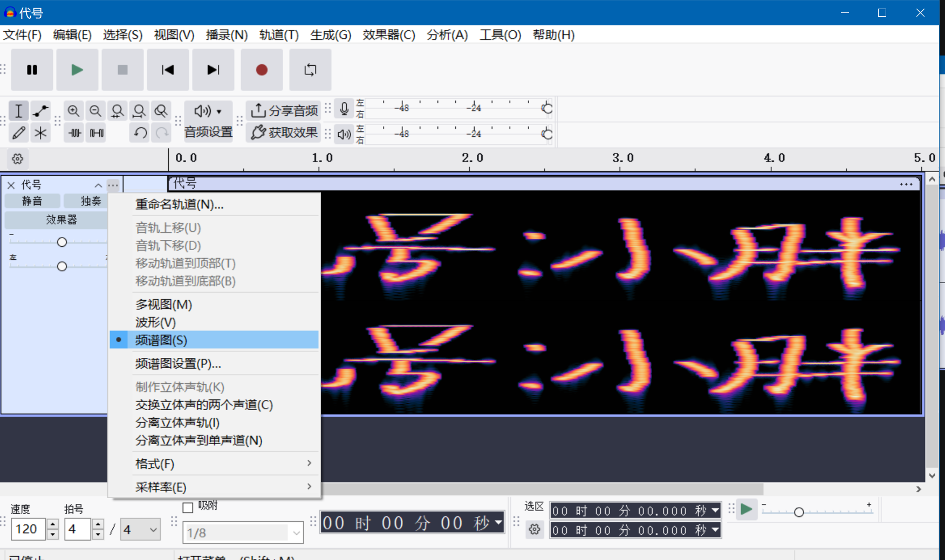Viewport: 945px width, 560px height.
Task: Toggle the 独奏 solo button
Action: 90,201
